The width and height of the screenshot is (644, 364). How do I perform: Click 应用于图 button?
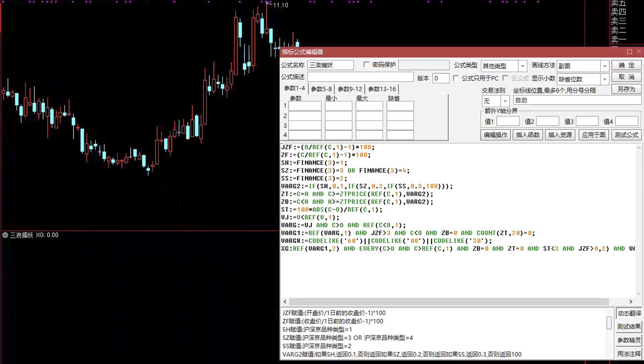[x=594, y=135]
